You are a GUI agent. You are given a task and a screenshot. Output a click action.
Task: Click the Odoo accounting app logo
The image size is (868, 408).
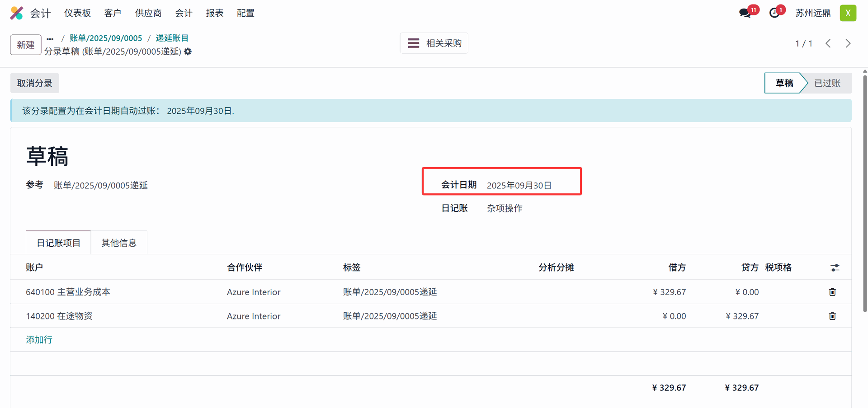click(17, 13)
